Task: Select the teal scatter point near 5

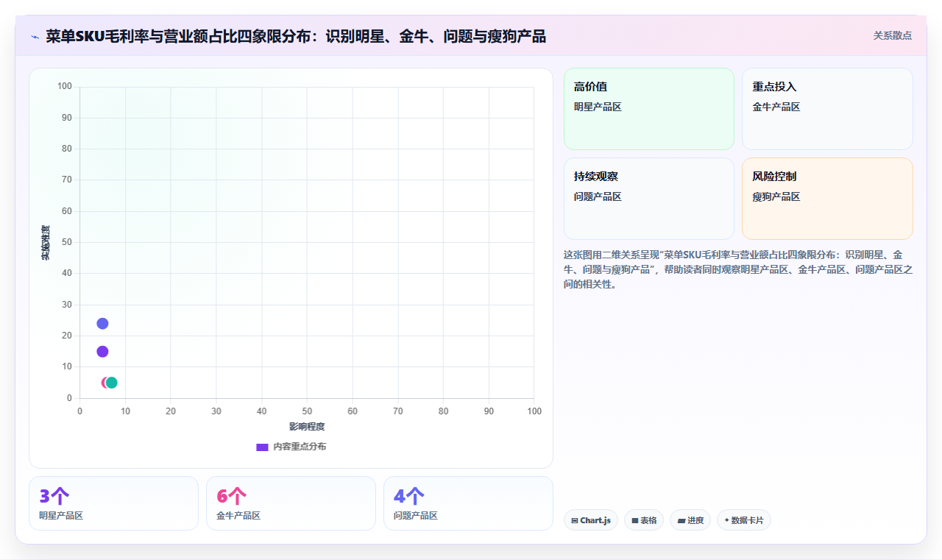Action: [112, 383]
